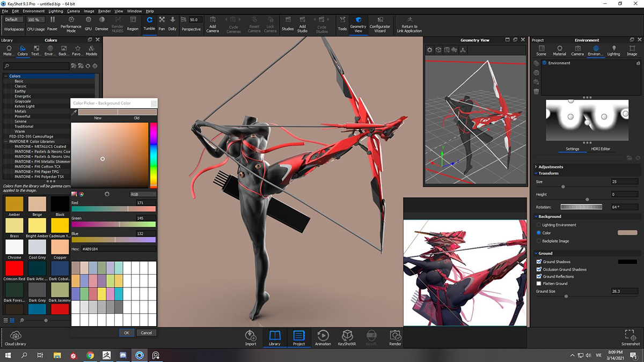Screen dimensions: 644x362
Task: Select the Lighting Environment radio button
Action: coord(539,225)
